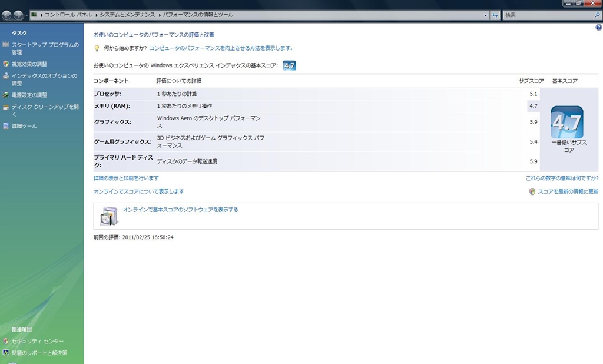Click the shield icon beside 視覚効果の調整
The image size is (603, 364).
tap(5, 64)
